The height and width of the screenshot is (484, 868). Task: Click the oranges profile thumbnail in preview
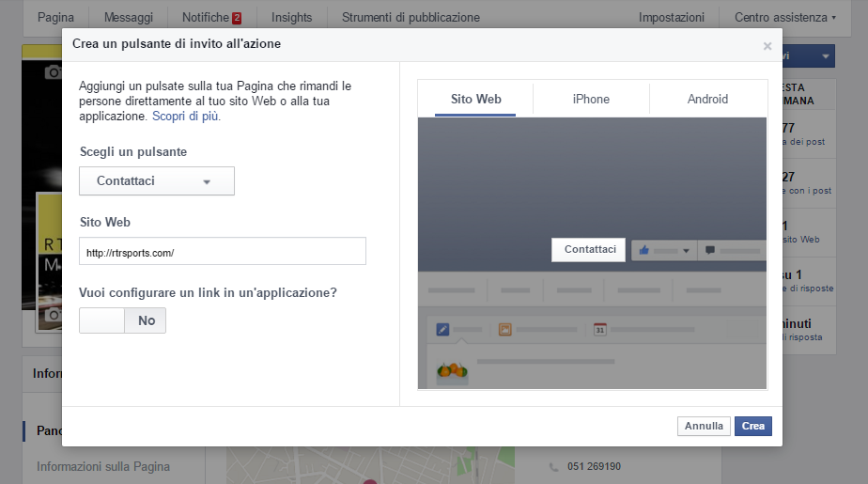(452, 371)
